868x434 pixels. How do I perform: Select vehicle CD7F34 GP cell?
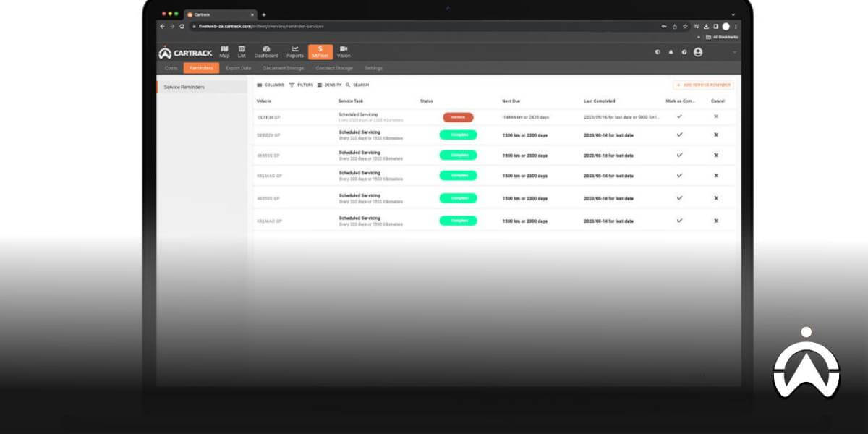(x=269, y=117)
